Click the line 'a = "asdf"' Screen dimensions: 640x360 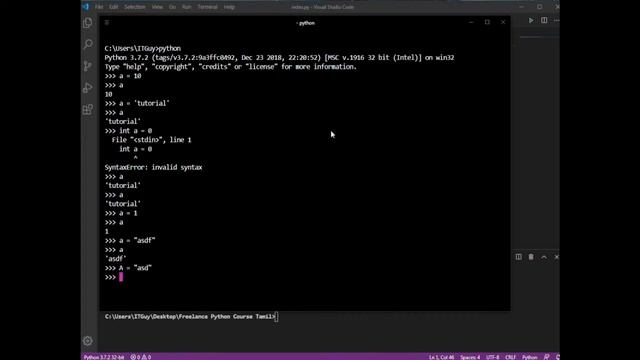coord(130,240)
